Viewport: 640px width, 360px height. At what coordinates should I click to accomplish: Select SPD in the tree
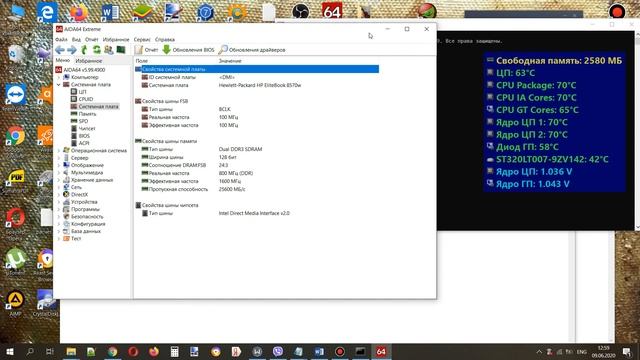80,121
